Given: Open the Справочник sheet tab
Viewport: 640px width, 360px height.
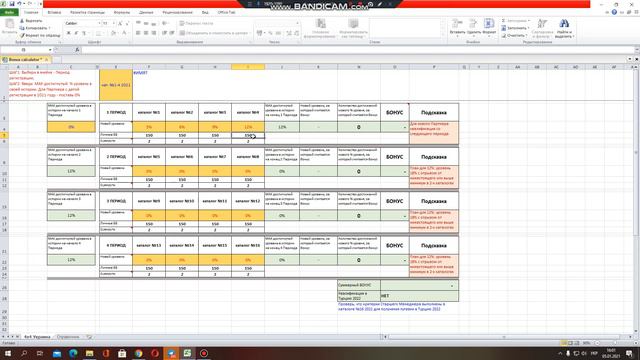Looking at the screenshot, I should click(68, 337).
